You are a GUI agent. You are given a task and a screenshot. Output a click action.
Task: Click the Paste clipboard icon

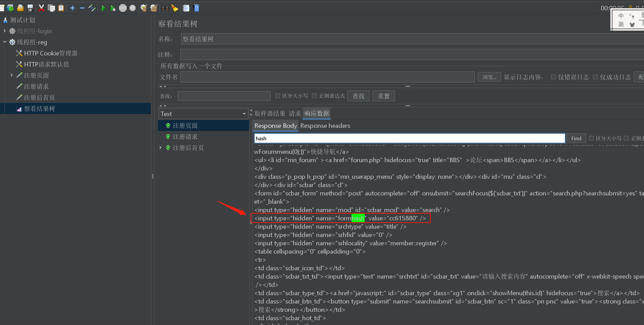(61, 8)
